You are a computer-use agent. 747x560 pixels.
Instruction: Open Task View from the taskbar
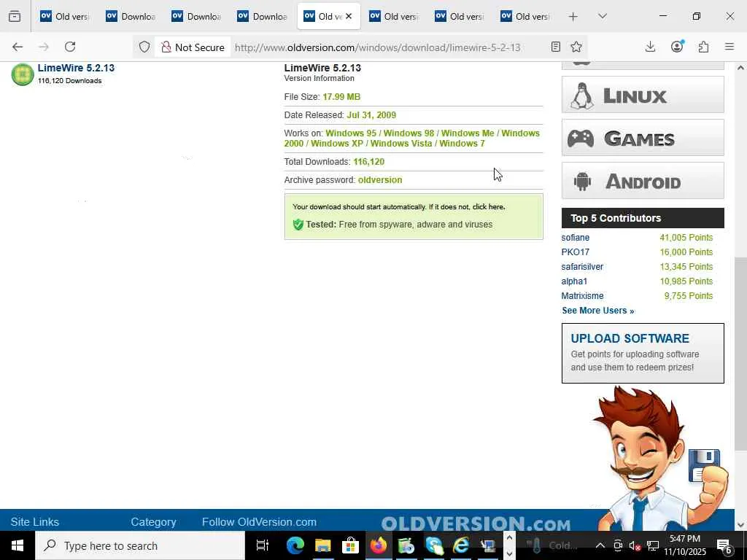pyautogui.click(x=262, y=545)
